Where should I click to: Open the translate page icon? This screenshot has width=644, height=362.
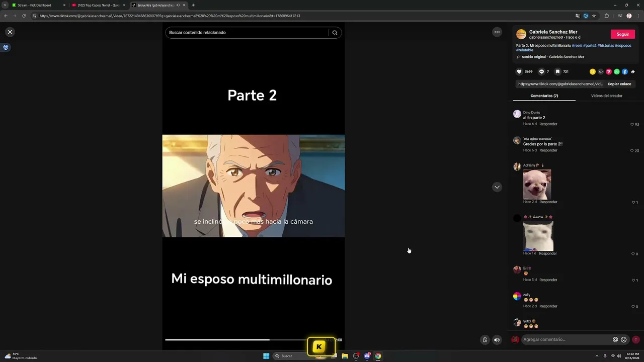pyautogui.click(x=578, y=16)
